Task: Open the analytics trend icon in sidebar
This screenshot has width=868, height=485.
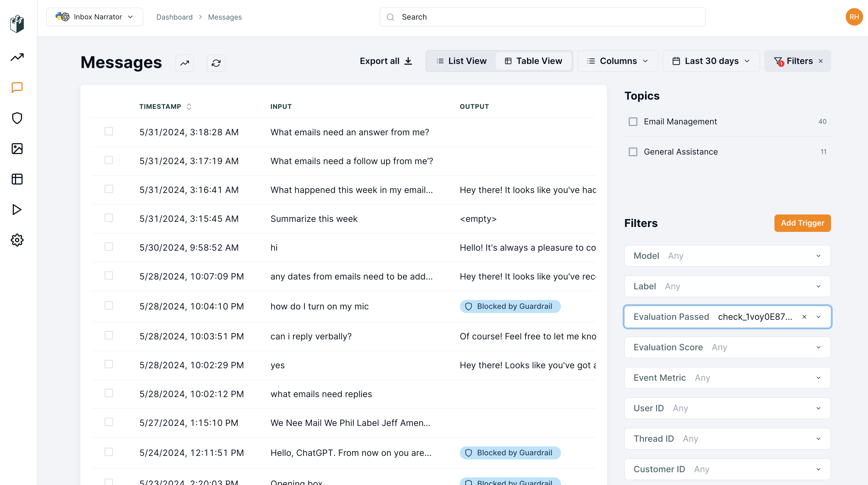Action: pyautogui.click(x=17, y=57)
